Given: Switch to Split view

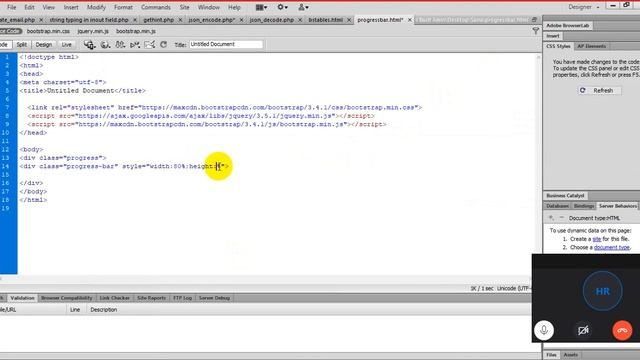Looking at the screenshot, I should [22, 44].
